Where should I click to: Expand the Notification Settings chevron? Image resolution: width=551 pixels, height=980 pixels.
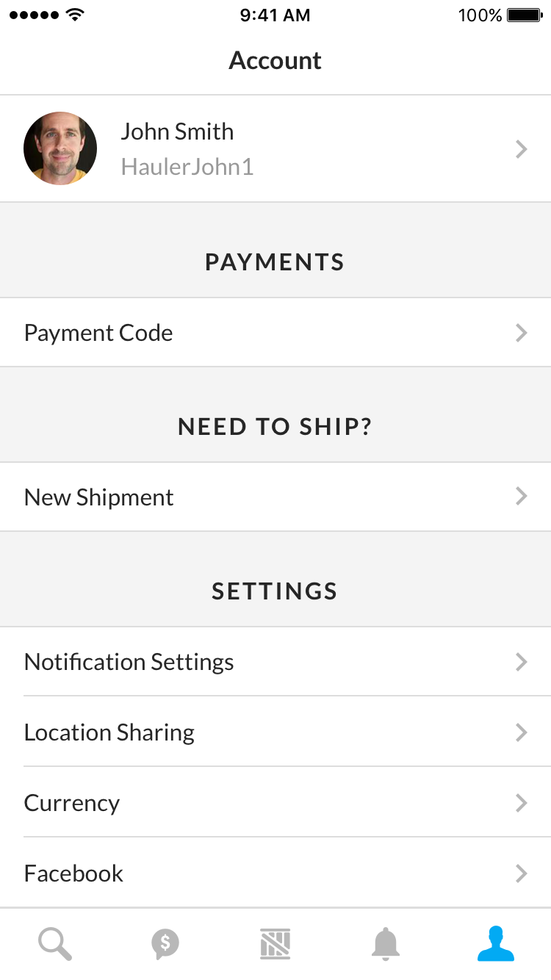pyautogui.click(x=522, y=662)
